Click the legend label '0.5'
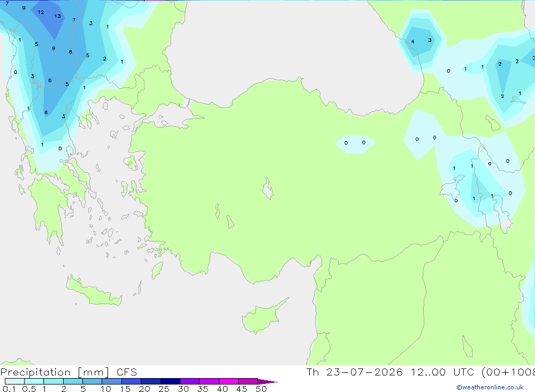This screenshot has height=392, width=535. 29,389
